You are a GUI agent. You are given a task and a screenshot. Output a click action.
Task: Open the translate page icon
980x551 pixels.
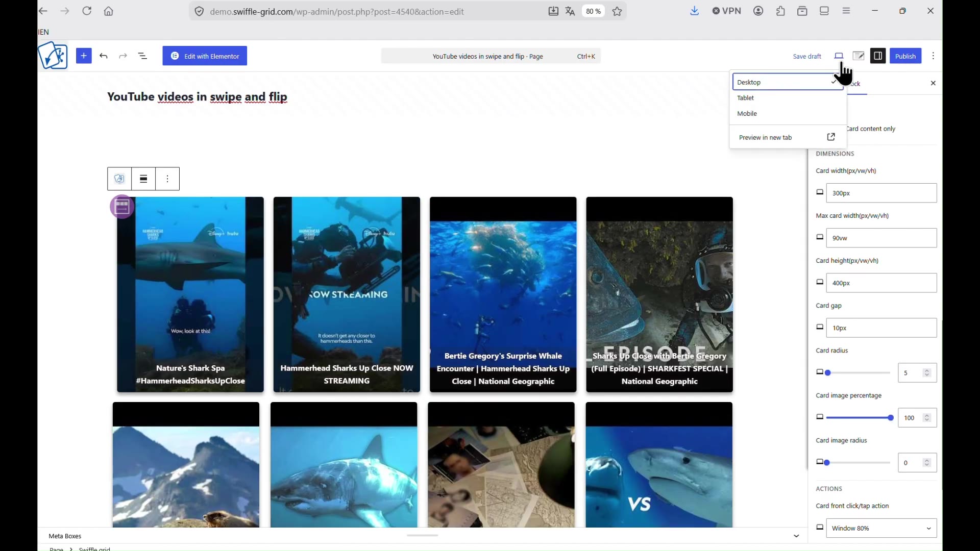click(571, 11)
